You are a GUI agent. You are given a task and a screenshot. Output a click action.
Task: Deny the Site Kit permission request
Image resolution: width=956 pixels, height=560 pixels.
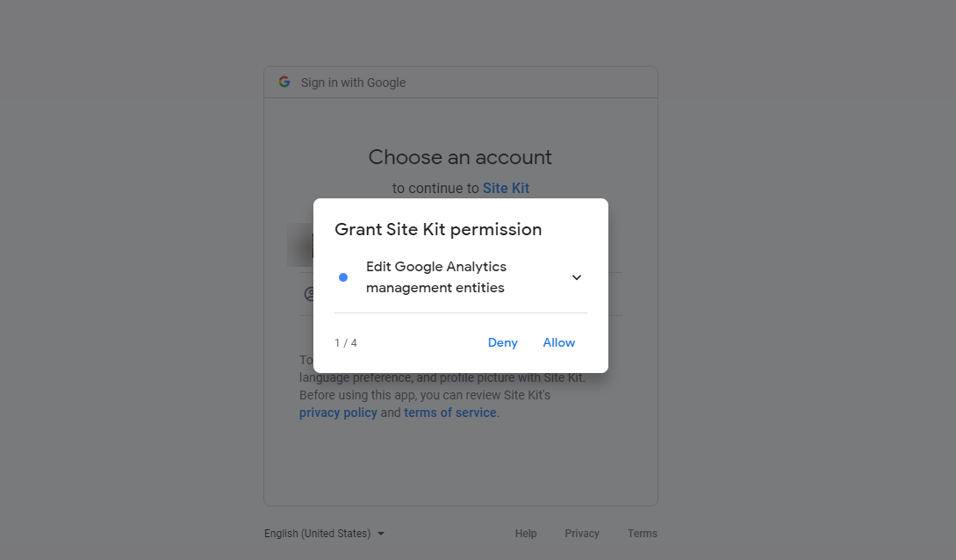point(503,343)
